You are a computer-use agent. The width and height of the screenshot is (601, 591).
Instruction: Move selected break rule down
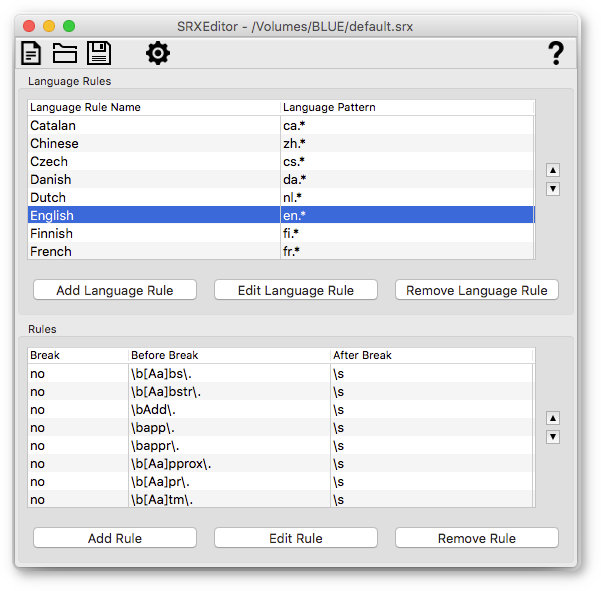[x=553, y=437]
